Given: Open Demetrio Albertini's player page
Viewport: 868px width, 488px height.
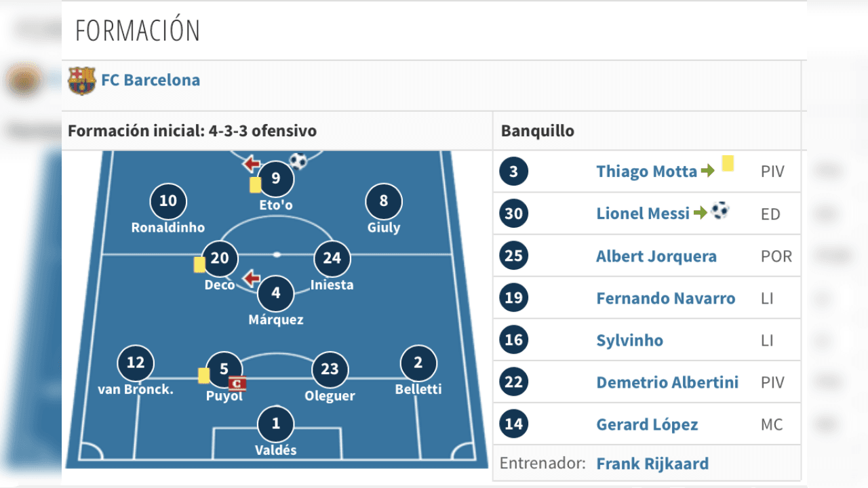Looking at the screenshot, I should click(x=667, y=382).
